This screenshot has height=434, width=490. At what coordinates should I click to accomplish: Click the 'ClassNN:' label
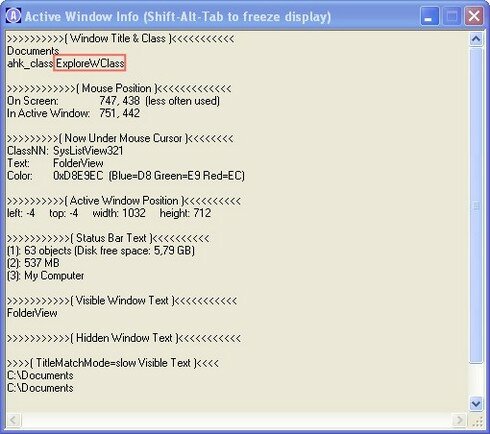pyautogui.click(x=28, y=151)
